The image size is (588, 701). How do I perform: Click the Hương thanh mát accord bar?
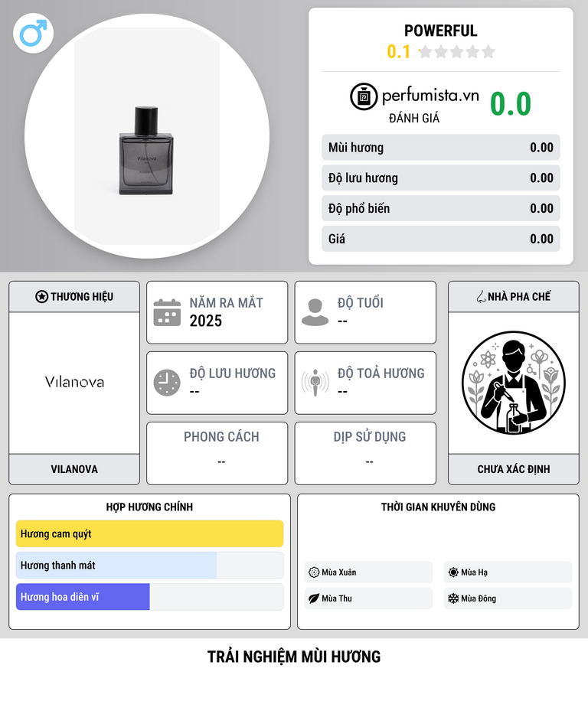pos(150,565)
